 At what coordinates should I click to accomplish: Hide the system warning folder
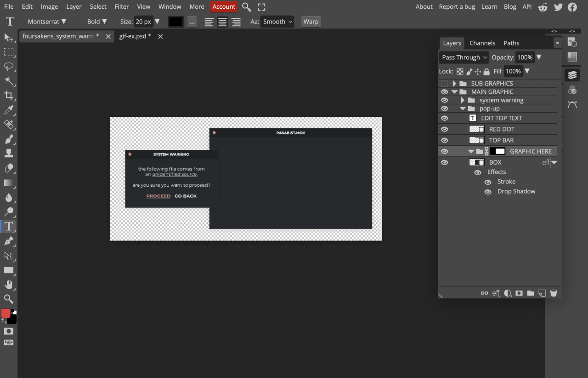pos(444,100)
